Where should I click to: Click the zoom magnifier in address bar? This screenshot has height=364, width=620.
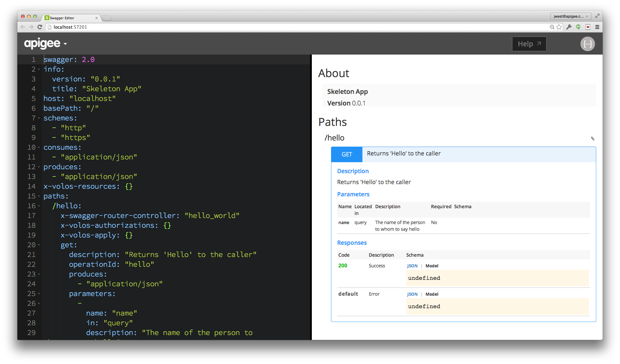pos(552,27)
